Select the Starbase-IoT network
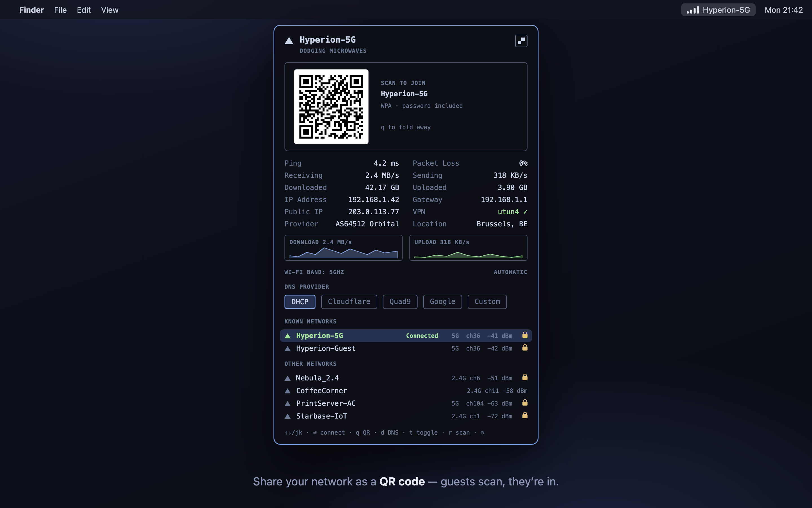 [x=406, y=416]
